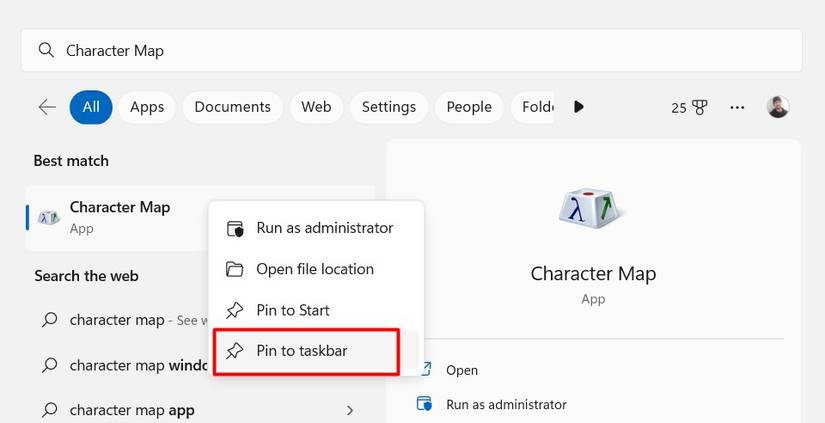Click the search icon beside 'character map windo'
The height and width of the screenshot is (423, 825).
[49, 365]
